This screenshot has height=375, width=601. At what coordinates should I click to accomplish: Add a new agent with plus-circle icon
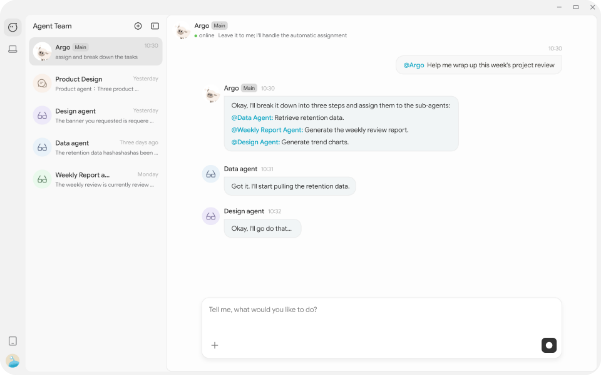pyautogui.click(x=138, y=26)
